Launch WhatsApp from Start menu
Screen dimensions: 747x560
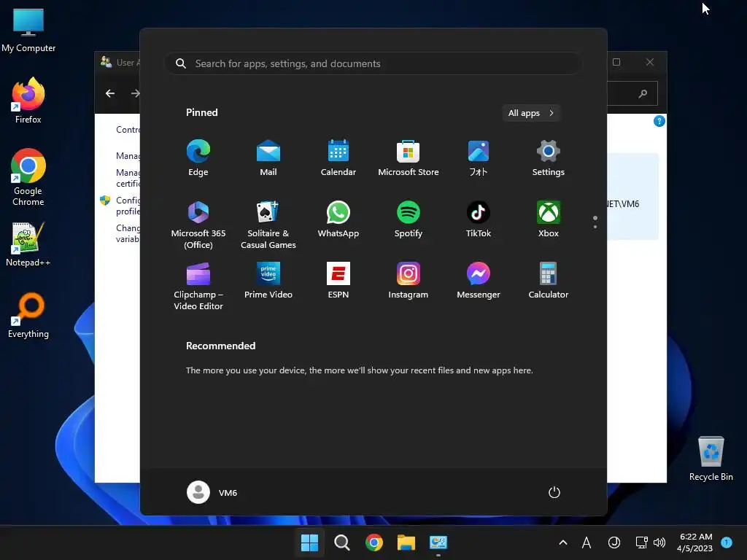338,219
